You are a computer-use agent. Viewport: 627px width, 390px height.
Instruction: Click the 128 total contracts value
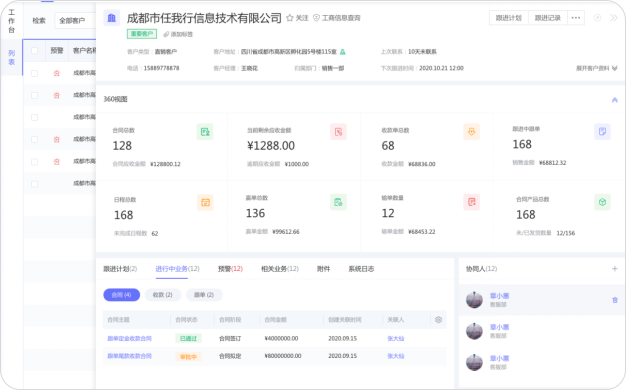tap(122, 146)
